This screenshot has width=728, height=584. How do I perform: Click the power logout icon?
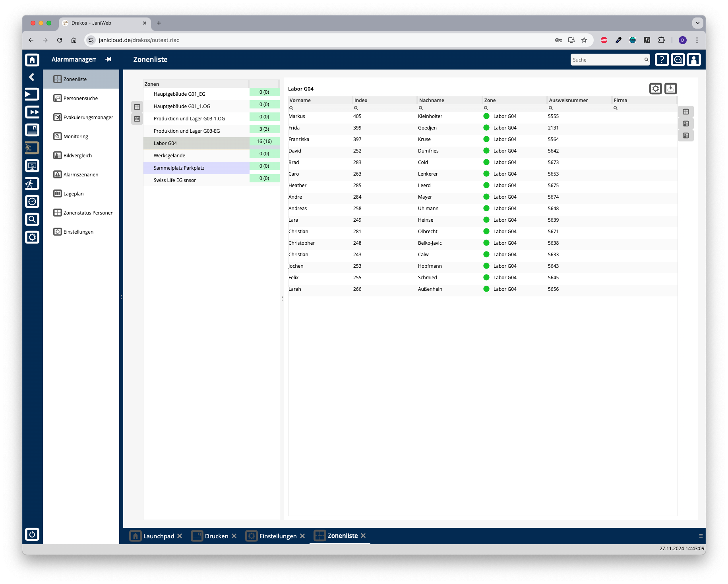point(32,534)
